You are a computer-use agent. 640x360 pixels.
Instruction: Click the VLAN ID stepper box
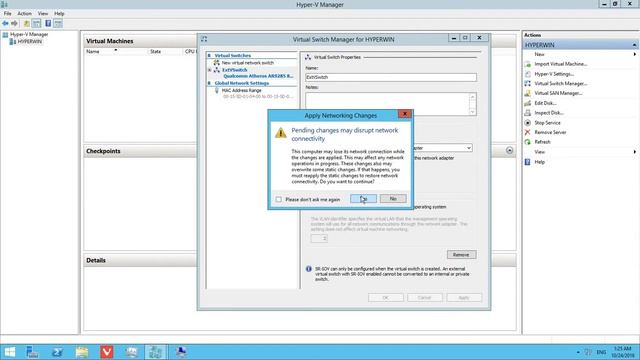[319, 238]
